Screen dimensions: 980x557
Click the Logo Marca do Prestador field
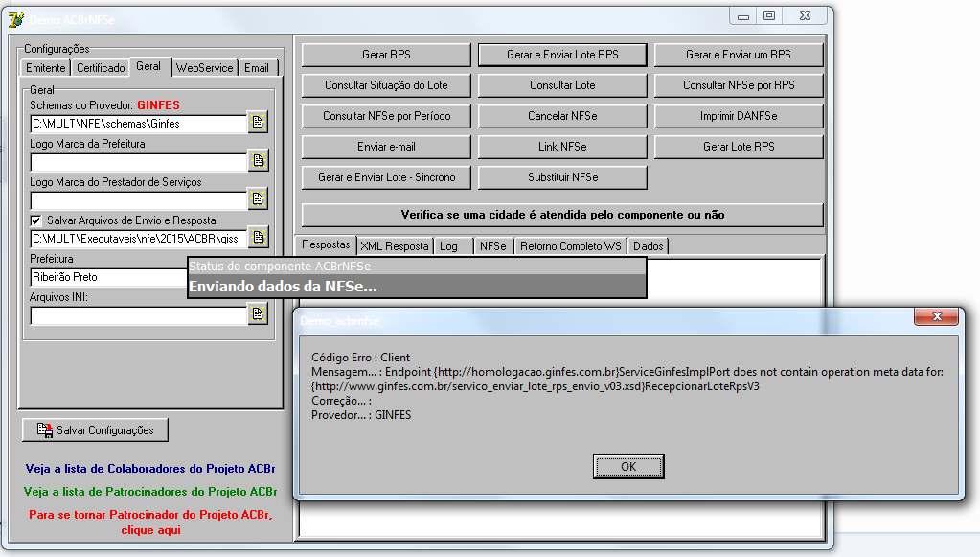click(x=138, y=200)
